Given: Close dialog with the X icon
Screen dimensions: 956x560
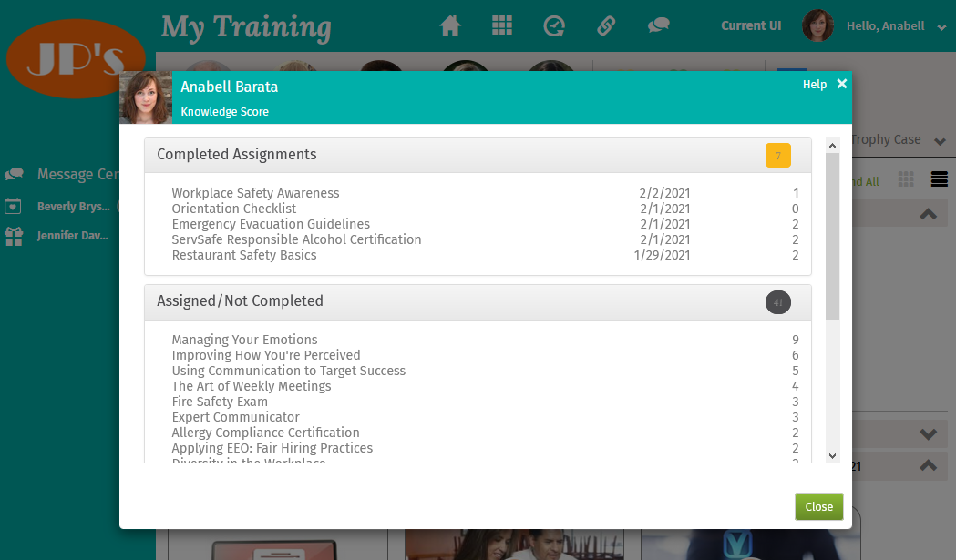Looking at the screenshot, I should tap(841, 84).
